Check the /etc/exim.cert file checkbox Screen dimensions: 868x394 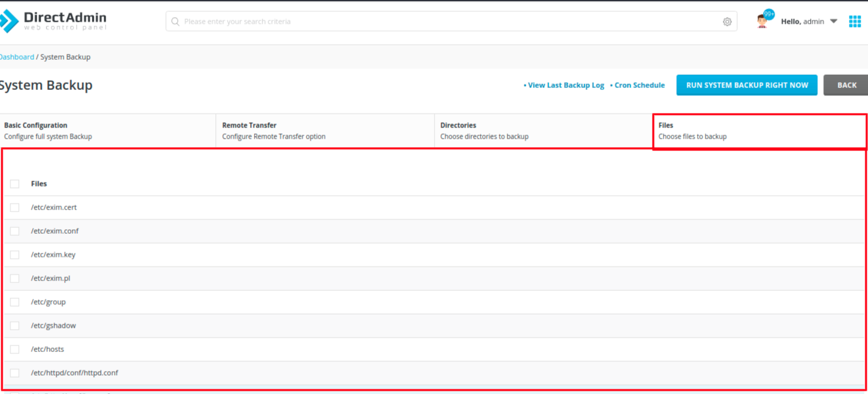click(x=14, y=208)
